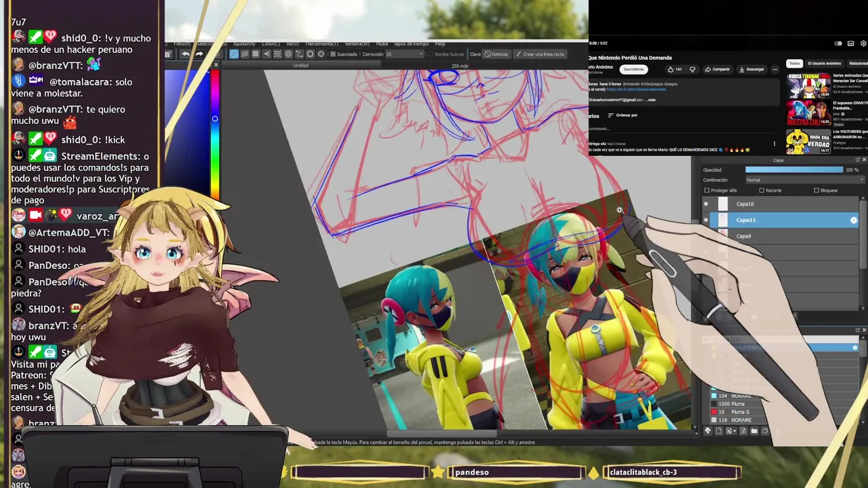Click the Ordenar por sort icon
This screenshot has width=868, height=488.
(x=610, y=115)
